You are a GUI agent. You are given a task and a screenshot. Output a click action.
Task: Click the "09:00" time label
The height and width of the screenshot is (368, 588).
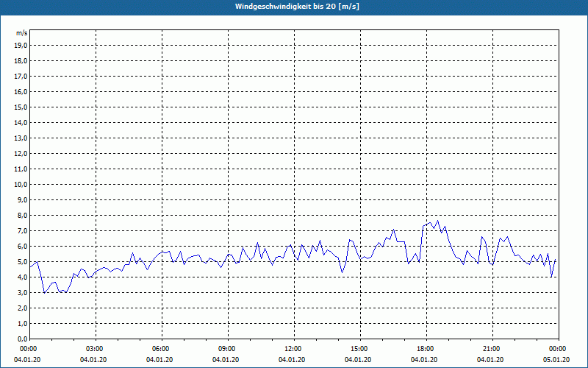pyautogui.click(x=228, y=349)
